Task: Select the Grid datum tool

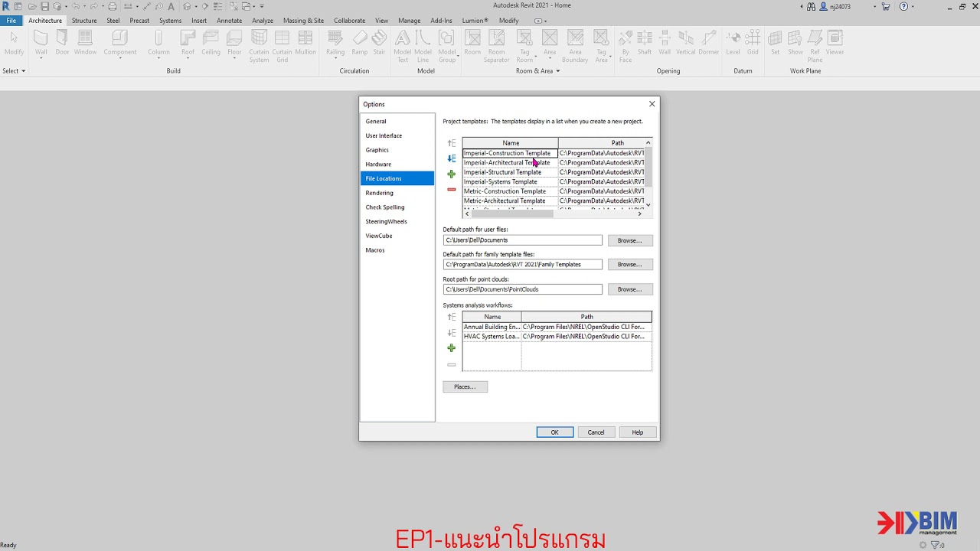Action: pos(753,43)
